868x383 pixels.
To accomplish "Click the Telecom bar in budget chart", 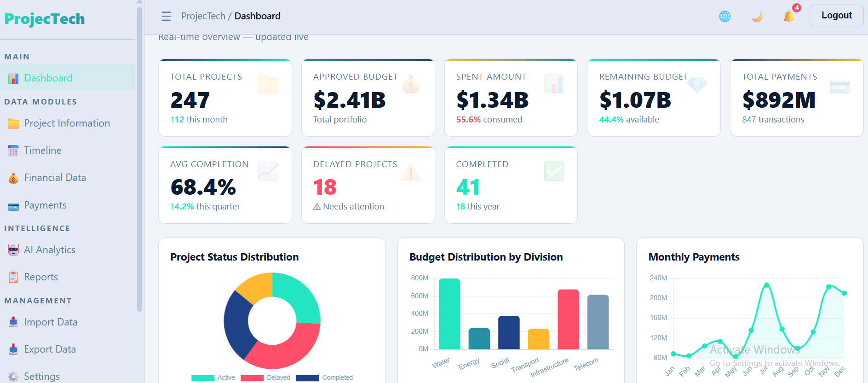I will (598, 322).
